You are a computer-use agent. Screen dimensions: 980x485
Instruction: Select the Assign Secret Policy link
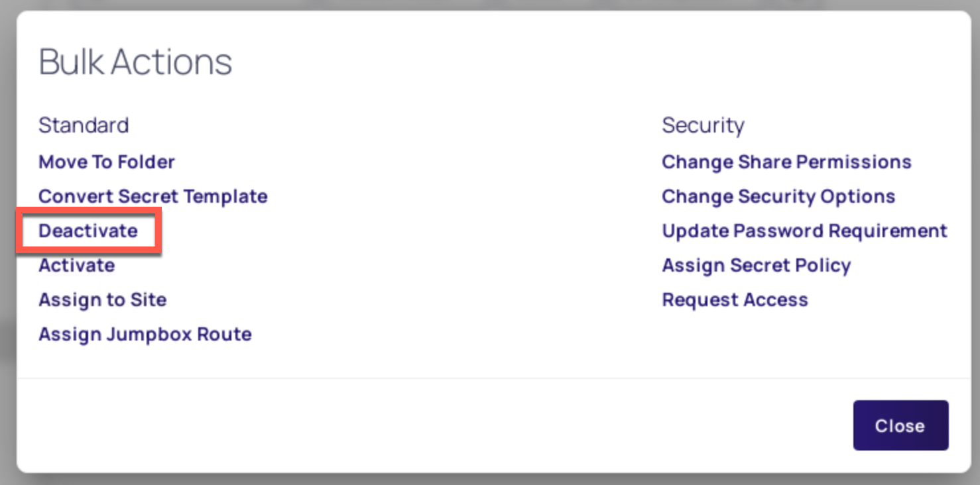[x=756, y=266]
